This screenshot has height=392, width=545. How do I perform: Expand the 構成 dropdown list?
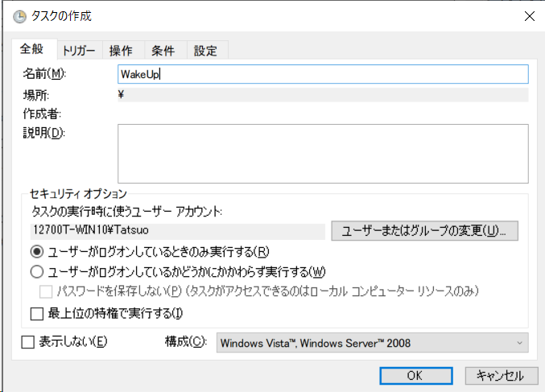click(373, 343)
